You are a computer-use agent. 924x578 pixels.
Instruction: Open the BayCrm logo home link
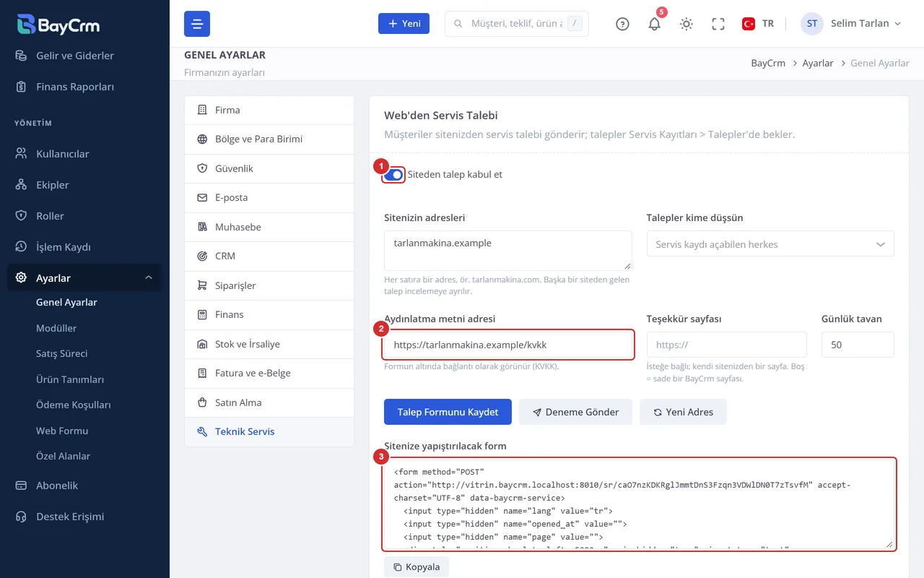[x=58, y=24]
